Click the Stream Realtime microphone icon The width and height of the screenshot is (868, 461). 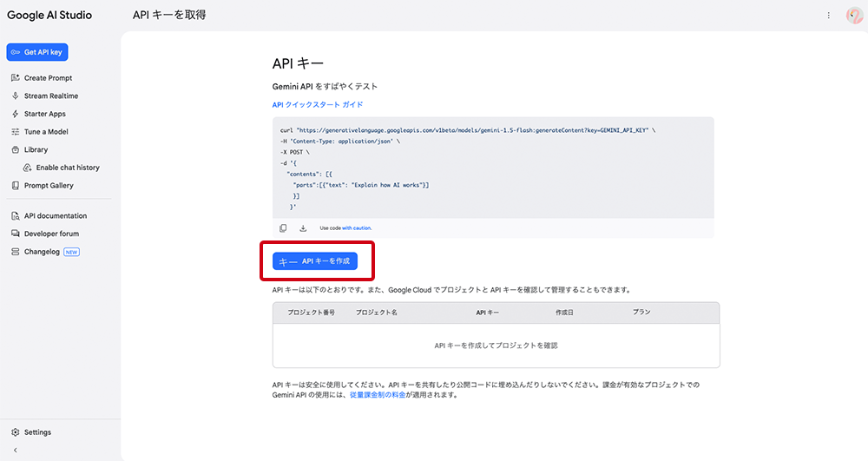[16, 95]
